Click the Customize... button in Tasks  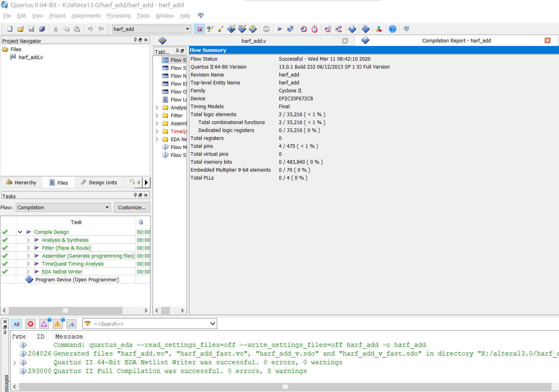[x=132, y=207]
